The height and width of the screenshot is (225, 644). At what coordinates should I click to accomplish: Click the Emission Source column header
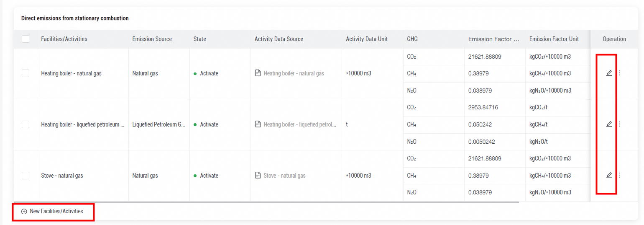coord(152,39)
